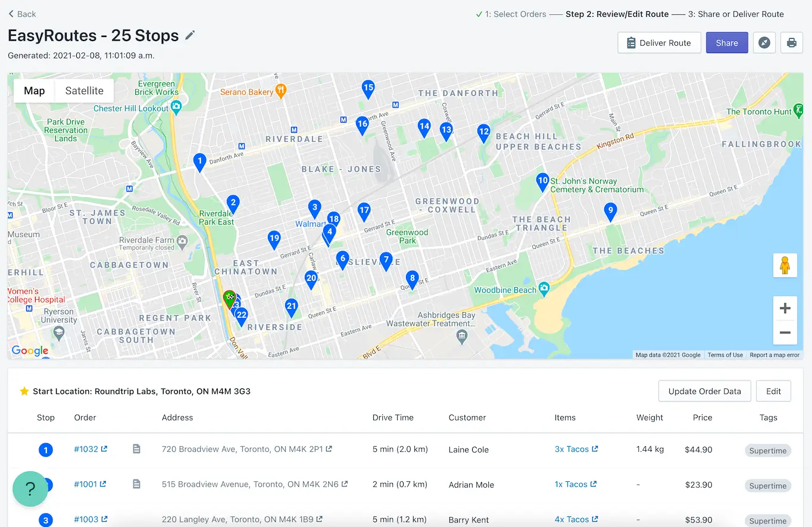Open 515 Broadview Avenue address link
812x527 pixels.
pos(255,484)
